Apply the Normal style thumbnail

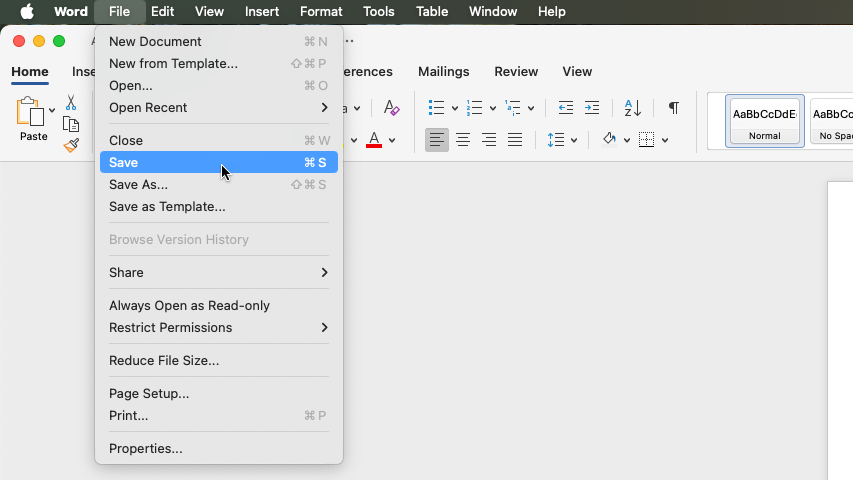pos(764,121)
